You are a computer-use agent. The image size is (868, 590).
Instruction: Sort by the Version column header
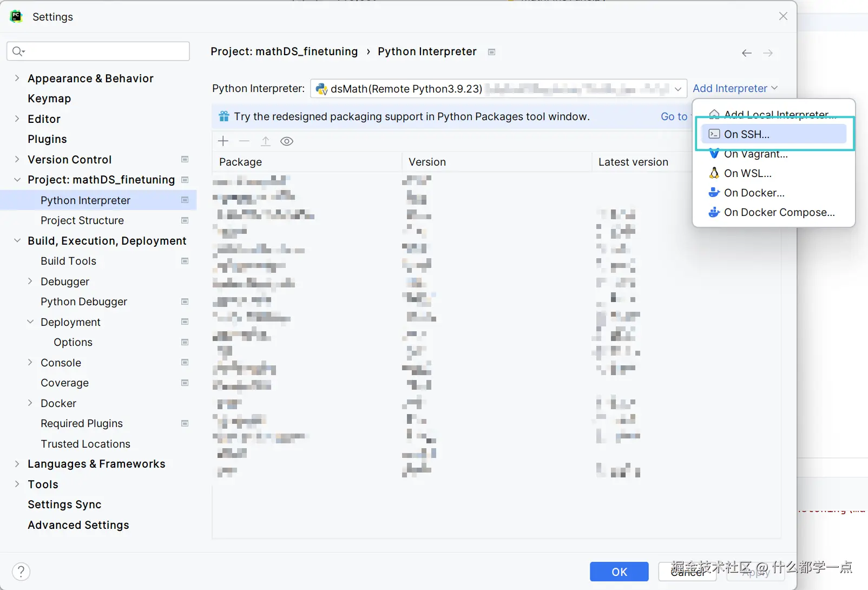497,162
